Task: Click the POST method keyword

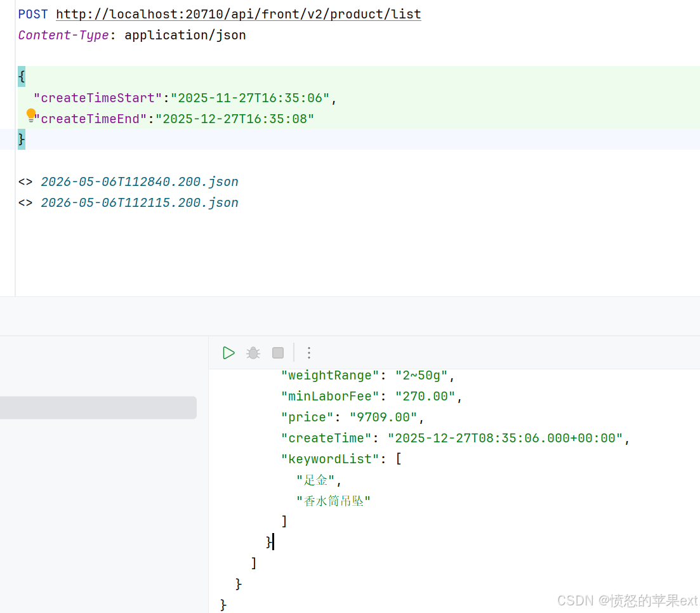Action: click(x=32, y=15)
